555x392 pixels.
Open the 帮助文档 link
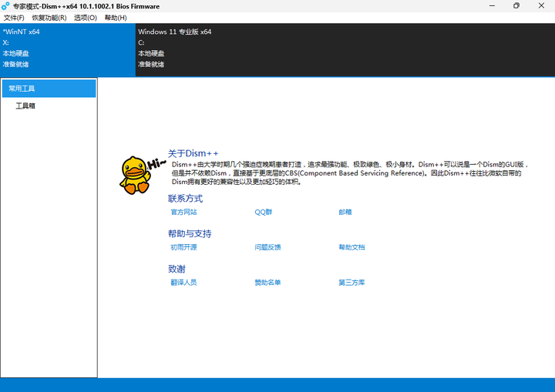[x=351, y=247]
